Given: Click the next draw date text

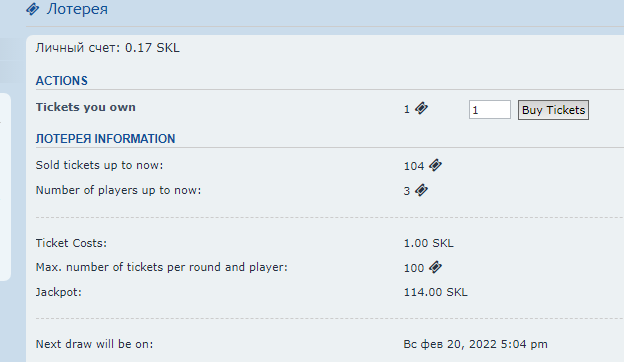Looking at the screenshot, I should coord(476,344).
